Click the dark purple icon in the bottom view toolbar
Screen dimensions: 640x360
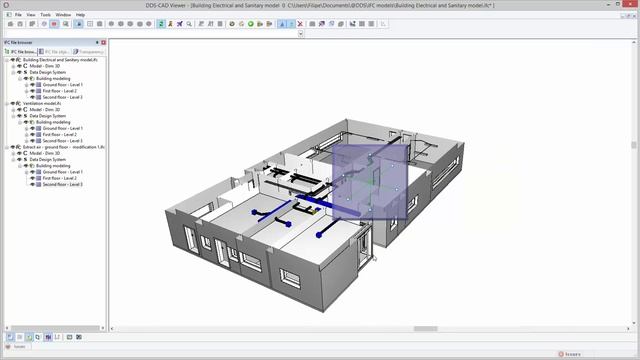48,337
